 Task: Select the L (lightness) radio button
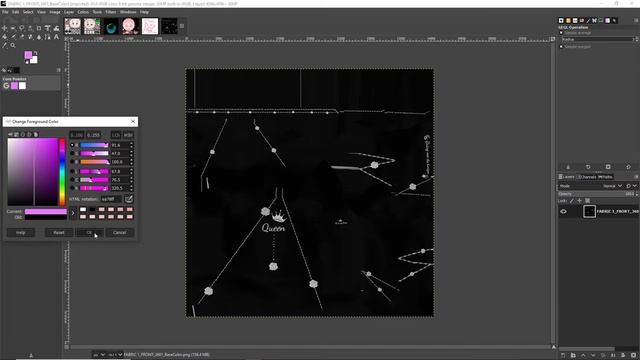pyautogui.click(x=72, y=171)
